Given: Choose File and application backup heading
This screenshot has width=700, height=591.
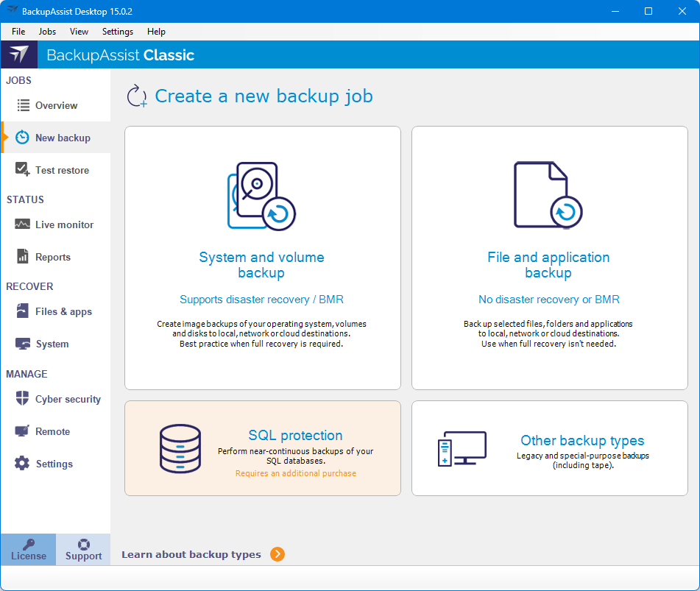Looking at the screenshot, I should pyautogui.click(x=548, y=265).
